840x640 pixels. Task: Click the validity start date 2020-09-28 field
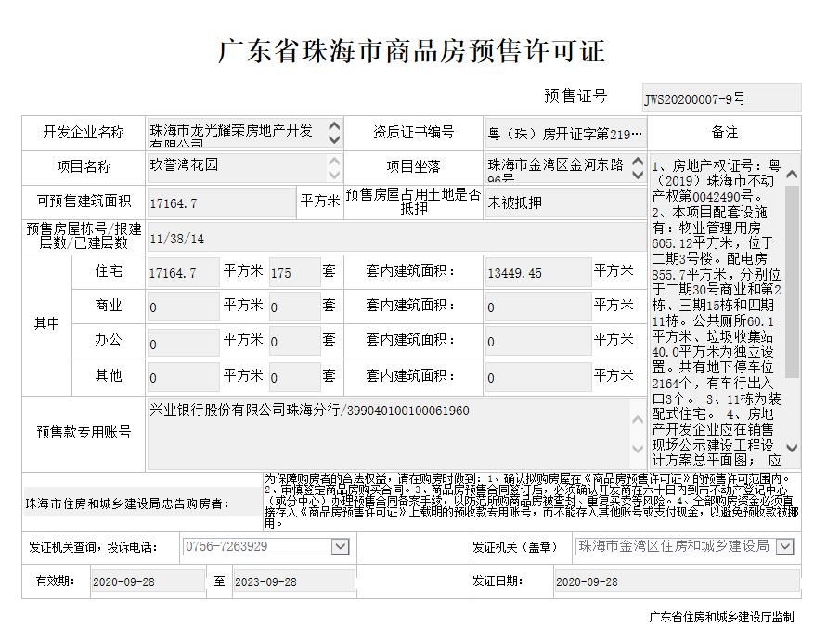tap(147, 581)
